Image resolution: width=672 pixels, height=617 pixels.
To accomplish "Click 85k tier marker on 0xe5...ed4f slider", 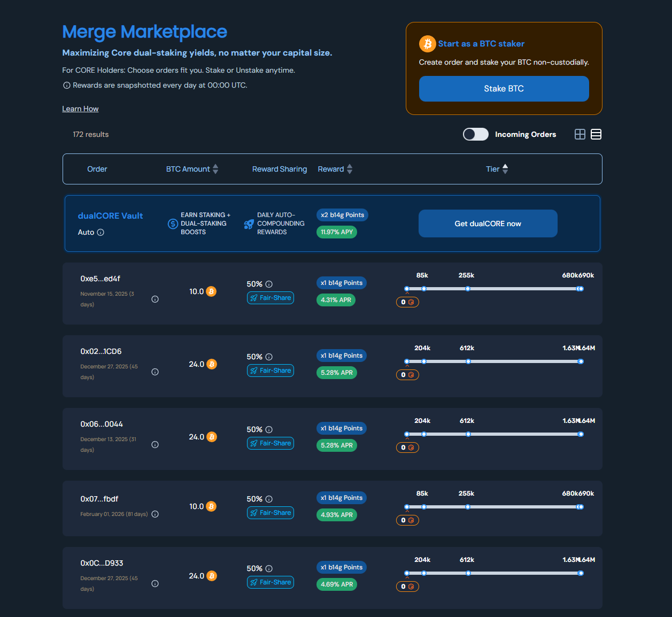I will pos(423,289).
